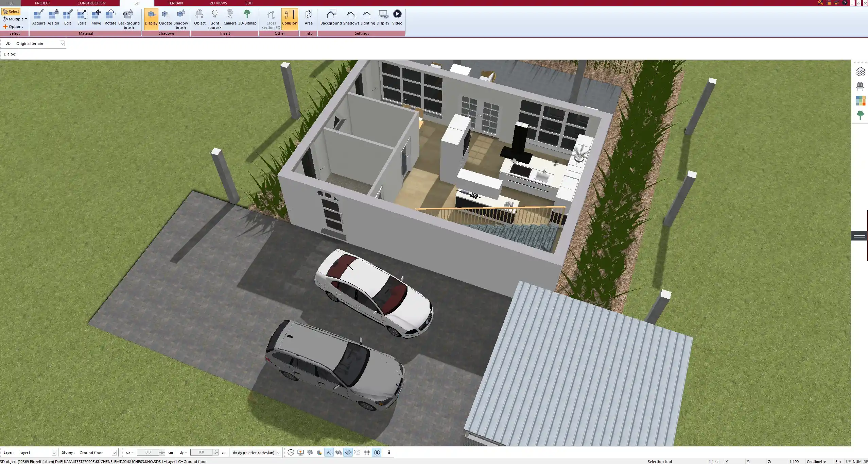Click the Centimetre unit in status bar
Viewport: 868px width, 464px height.
816,462
